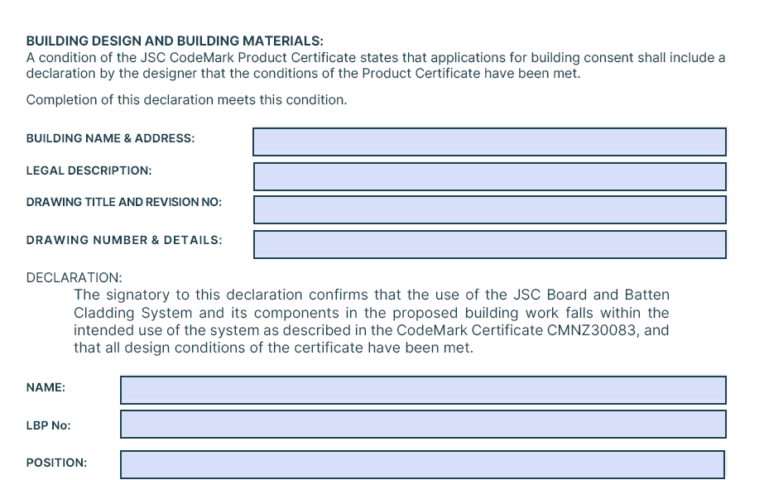Click the "NAME:" field label
The height and width of the screenshot is (480, 764).
point(45,387)
